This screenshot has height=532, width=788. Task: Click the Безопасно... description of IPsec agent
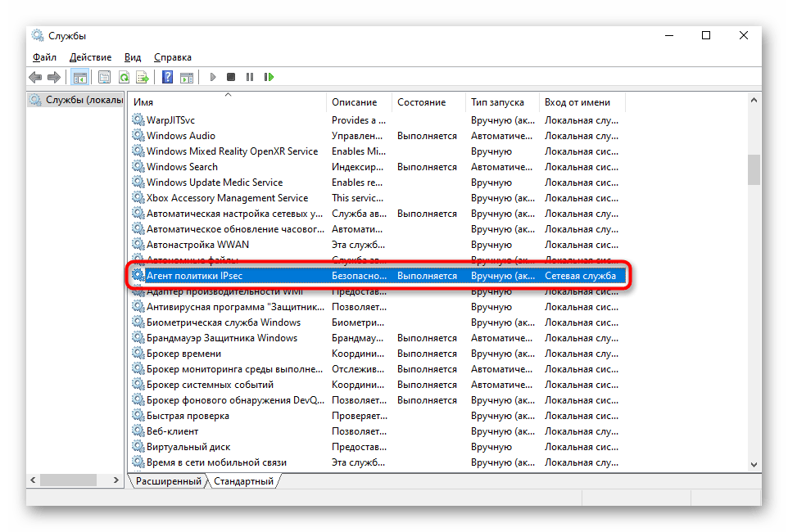coord(360,276)
